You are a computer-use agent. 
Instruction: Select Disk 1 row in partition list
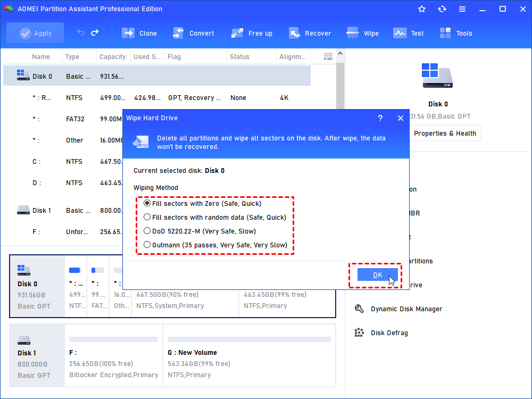(x=63, y=210)
